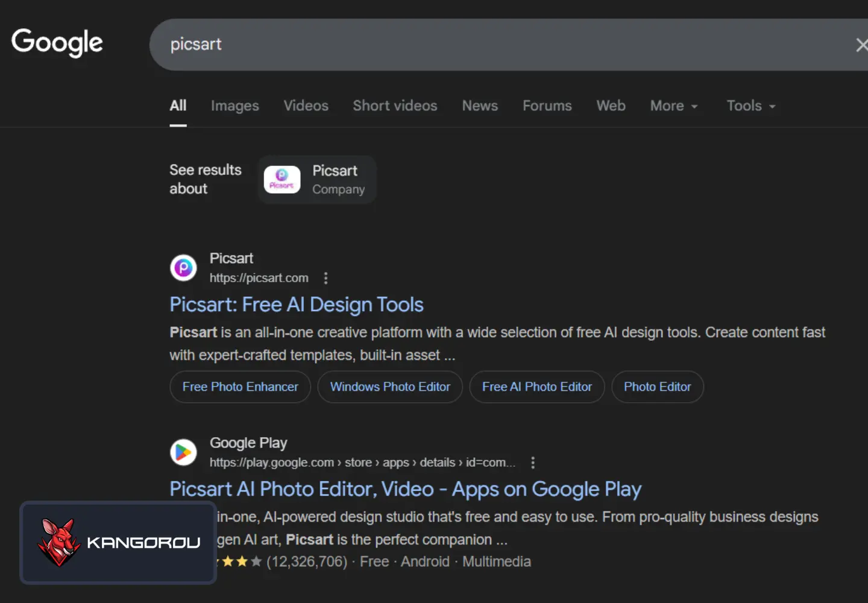Click the Google Play favicon icon
This screenshot has width=868, height=603.
(x=183, y=452)
